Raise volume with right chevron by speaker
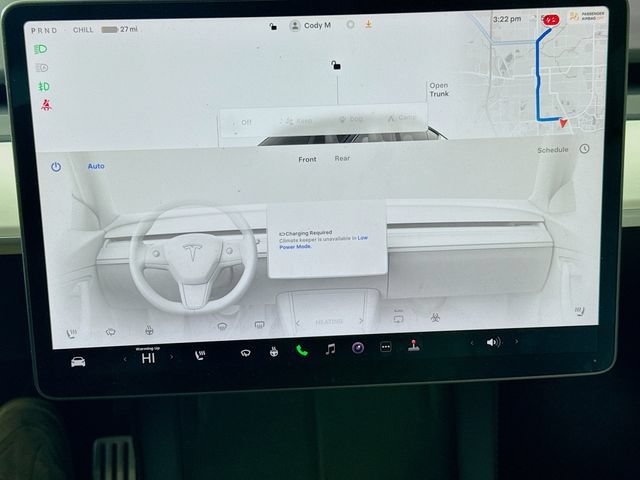This screenshot has width=640, height=480. point(516,341)
